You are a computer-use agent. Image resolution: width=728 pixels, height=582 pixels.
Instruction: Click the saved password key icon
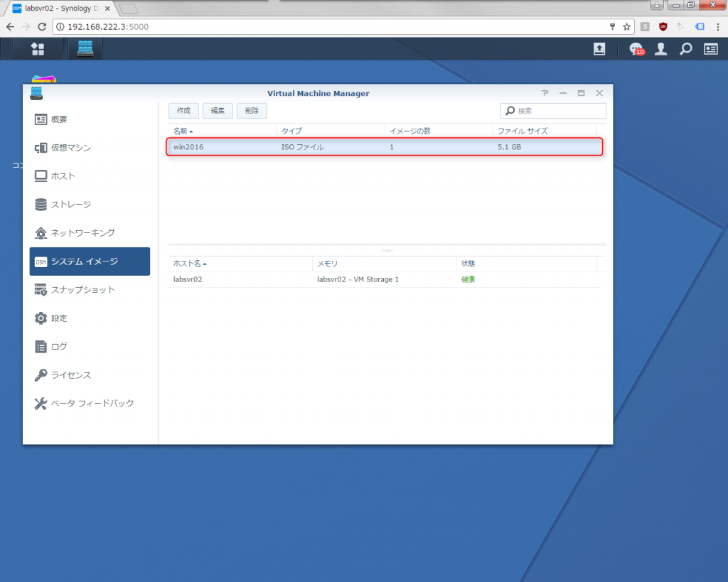[612, 27]
